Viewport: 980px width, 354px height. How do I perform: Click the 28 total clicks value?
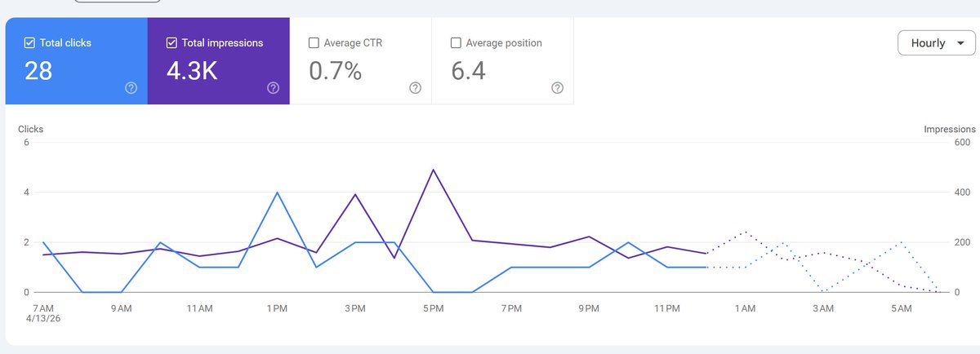pyautogui.click(x=38, y=71)
